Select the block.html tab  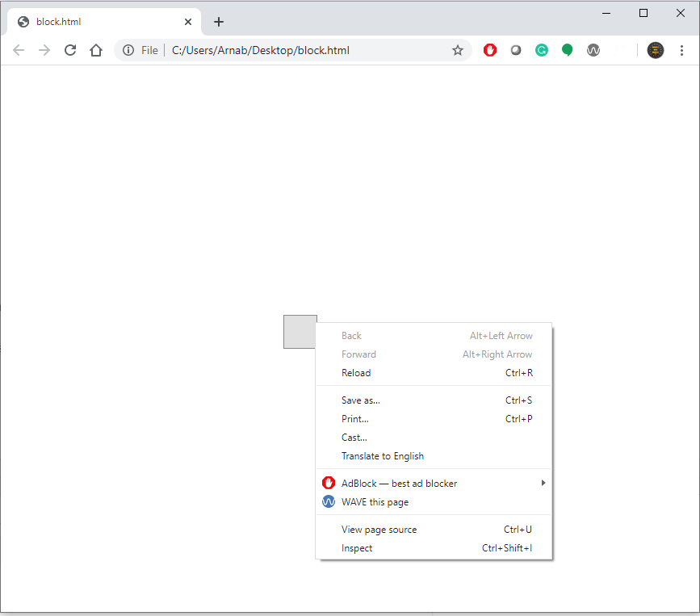[x=103, y=22]
